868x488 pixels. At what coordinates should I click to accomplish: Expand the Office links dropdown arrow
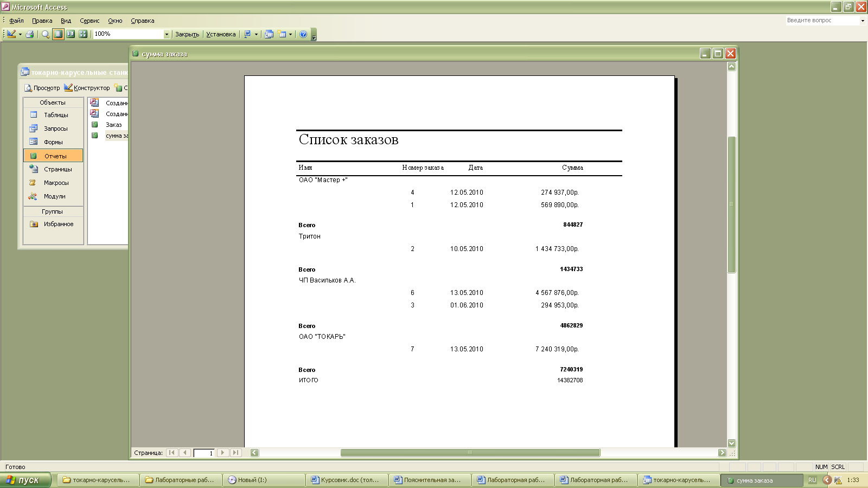tap(256, 34)
